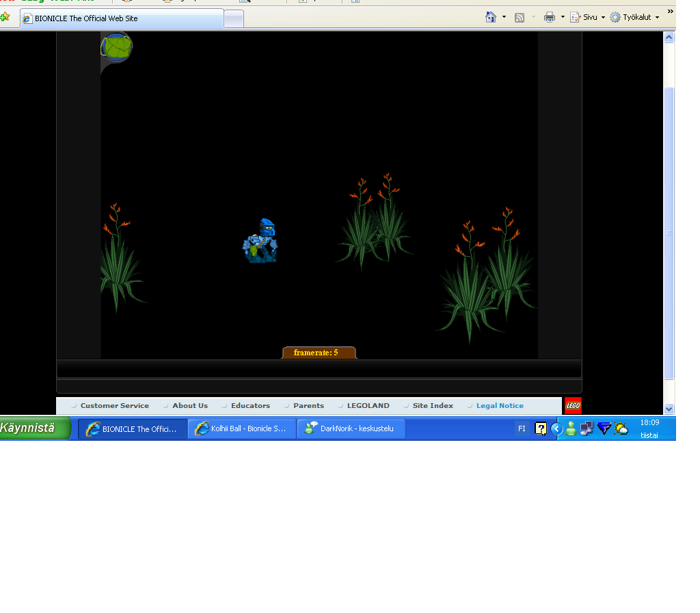Click the Print toolbar icon
700x613 pixels.
click(549, 17)
